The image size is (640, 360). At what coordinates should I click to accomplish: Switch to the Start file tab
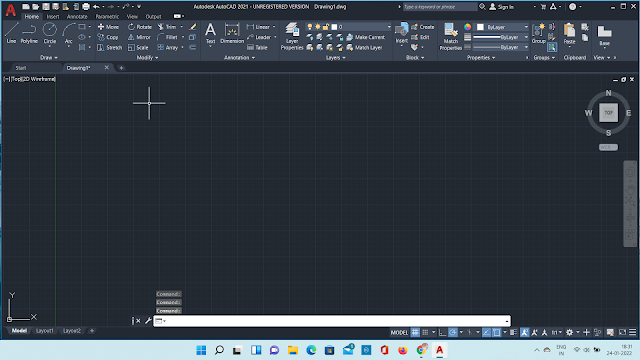pos(21,68)
